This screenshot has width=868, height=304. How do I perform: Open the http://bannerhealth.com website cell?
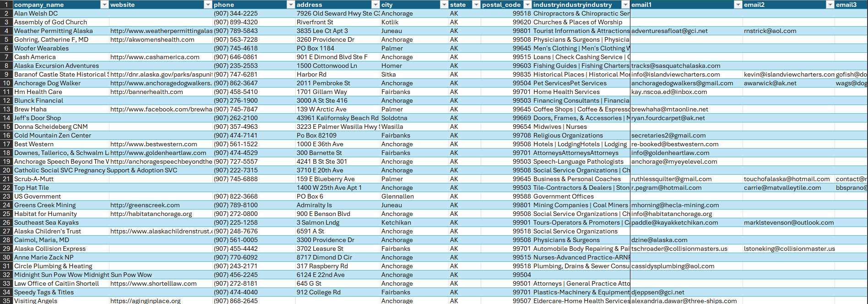tap(161, 92)
